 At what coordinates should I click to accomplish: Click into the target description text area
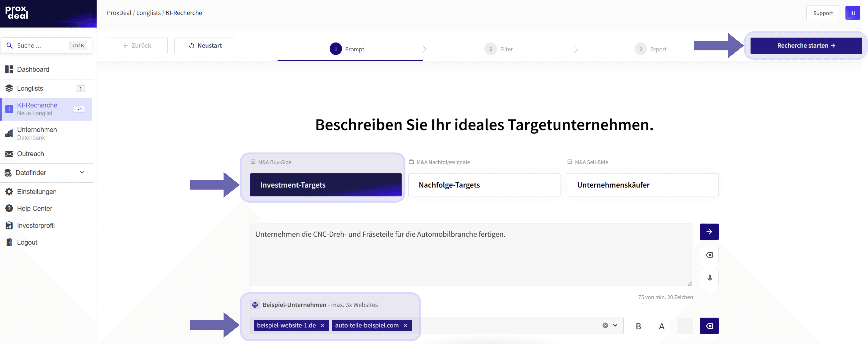471,255
